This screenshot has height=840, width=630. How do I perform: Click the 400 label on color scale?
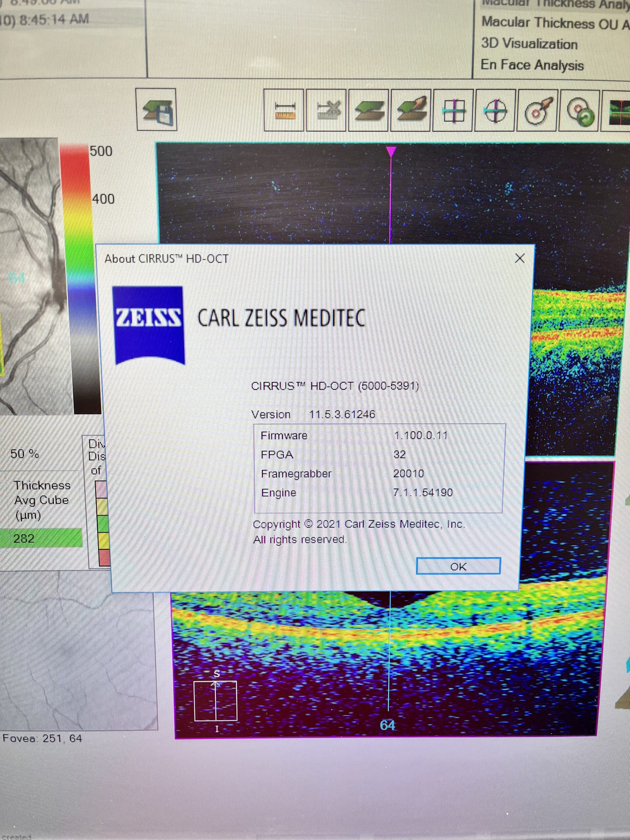[x=103, y=199]
